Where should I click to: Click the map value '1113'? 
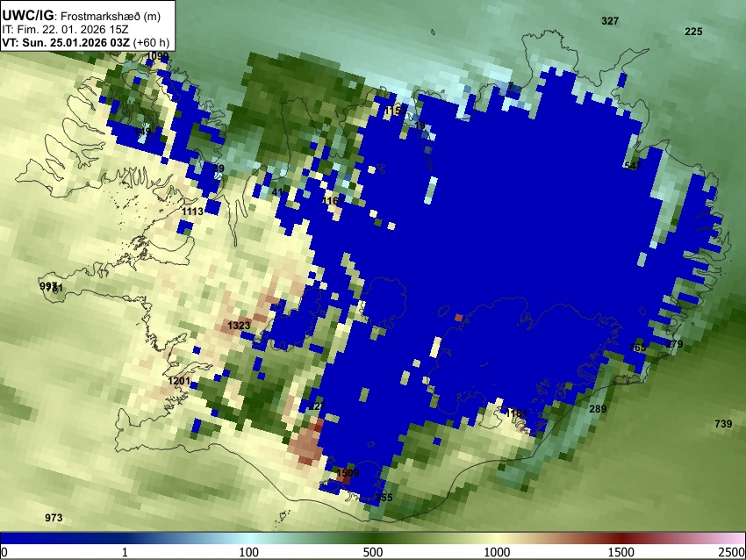[x=193, y=212]
